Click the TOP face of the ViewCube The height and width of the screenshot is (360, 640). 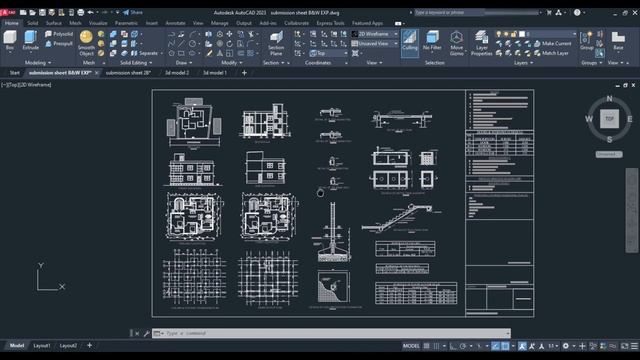609,119
